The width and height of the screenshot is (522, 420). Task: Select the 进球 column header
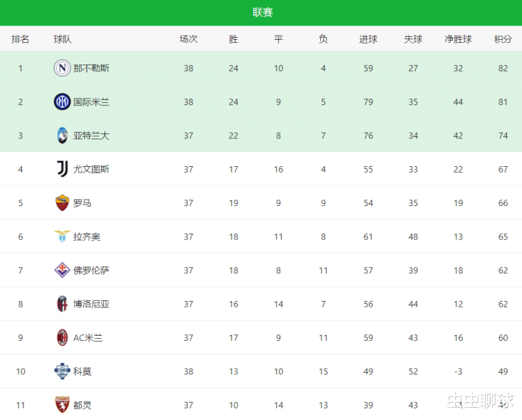click(368, 39)
